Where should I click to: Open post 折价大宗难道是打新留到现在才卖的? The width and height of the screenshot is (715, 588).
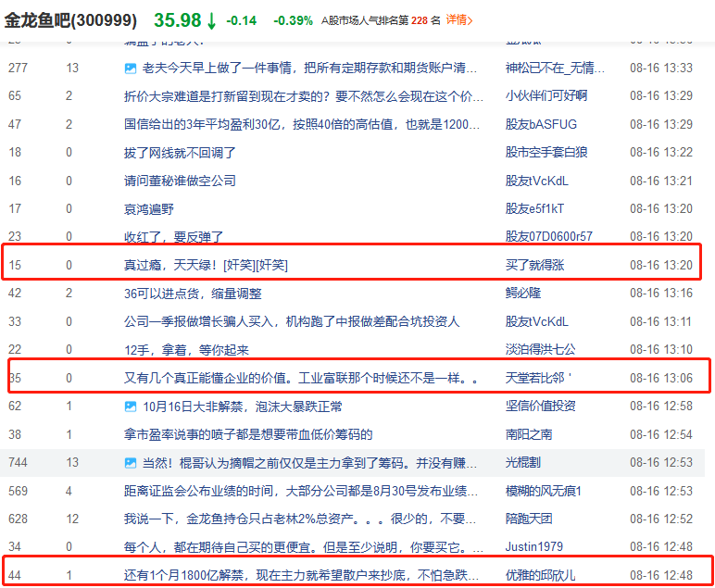click(x=303, y=96)
